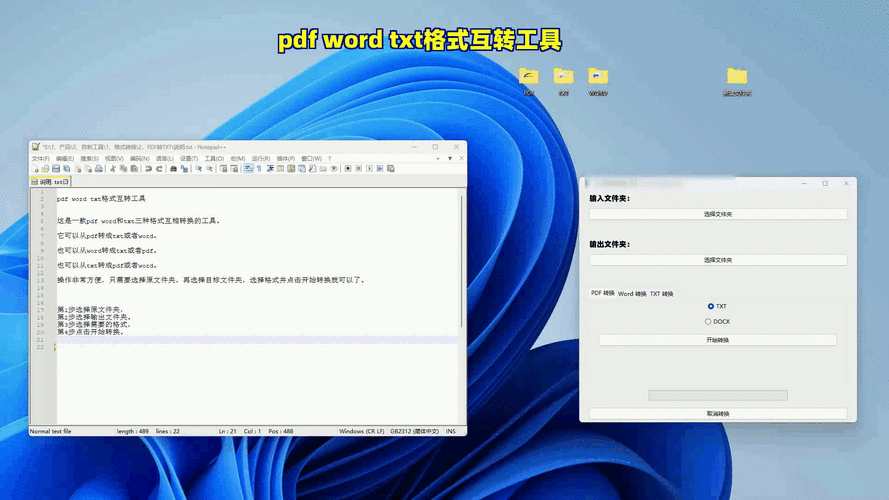Click the Redo arrow toolbar icon
The height and width of the screenshot is (500, 889).
(x=158, y=169)
